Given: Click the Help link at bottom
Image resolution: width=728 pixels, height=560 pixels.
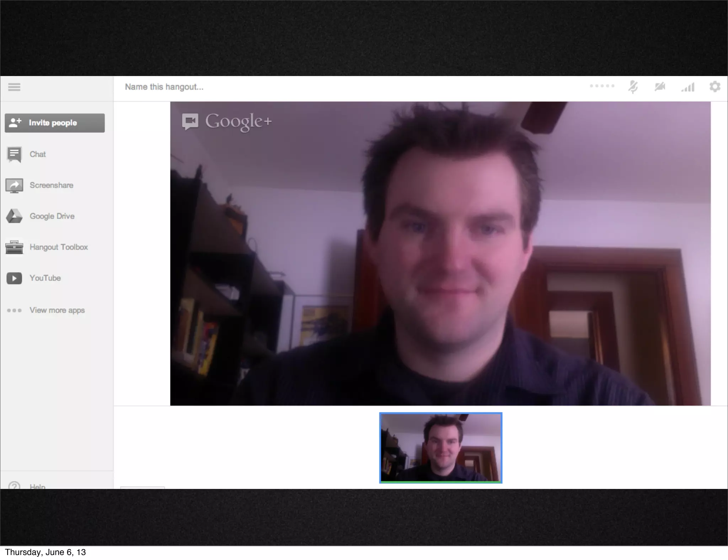Looking at the screenshot, I should pyautogui.click(x=37, y=486).
